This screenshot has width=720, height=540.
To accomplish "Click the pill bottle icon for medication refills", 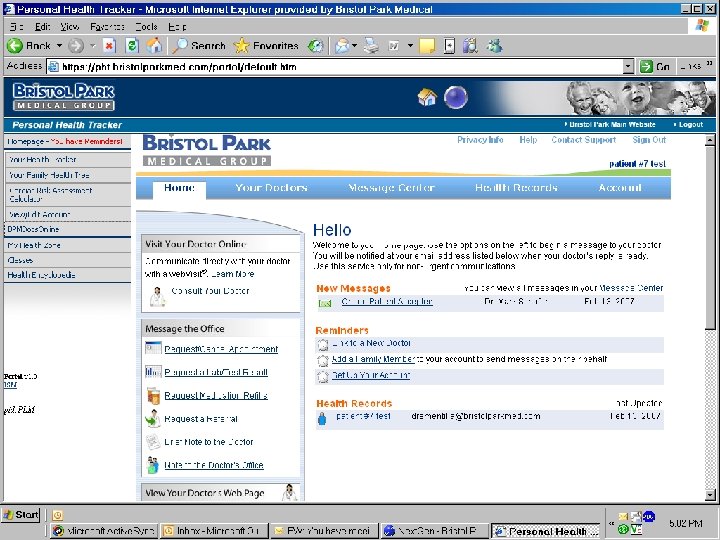I will pyautogui.click(x=153, y=395).
